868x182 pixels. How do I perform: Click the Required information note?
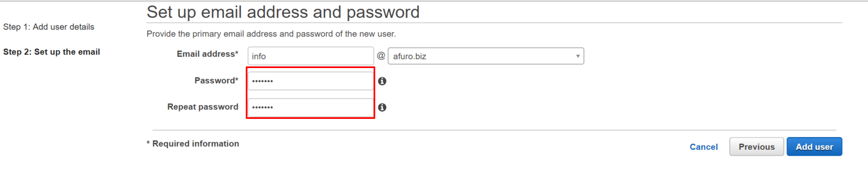coord(193,144)
